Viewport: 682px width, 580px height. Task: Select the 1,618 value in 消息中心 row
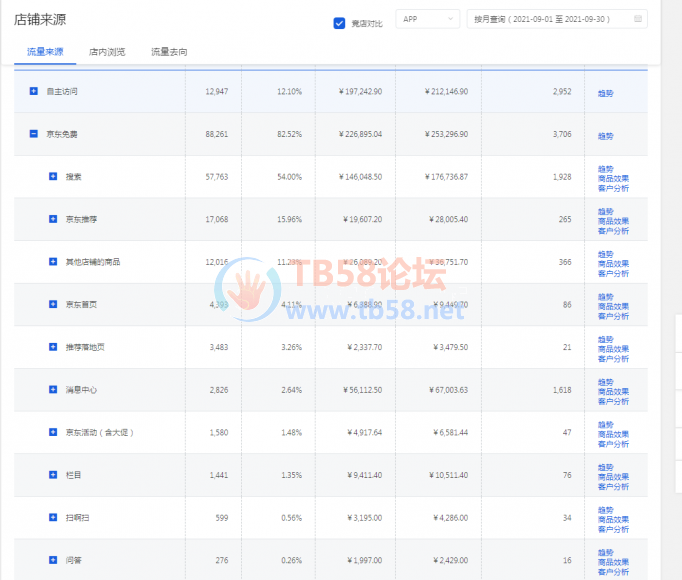[562, 390]
